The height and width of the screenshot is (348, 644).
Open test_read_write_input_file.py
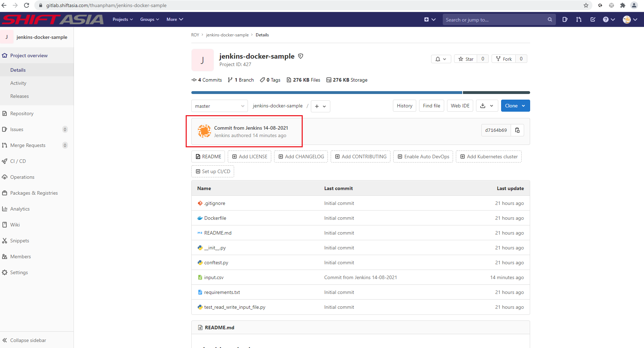[234, 307]
